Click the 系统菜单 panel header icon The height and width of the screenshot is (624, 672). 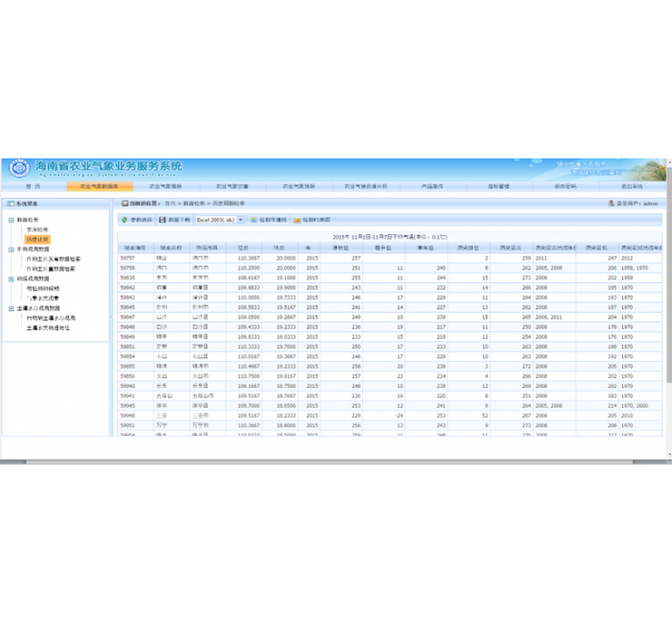click(x=11, y=204)
